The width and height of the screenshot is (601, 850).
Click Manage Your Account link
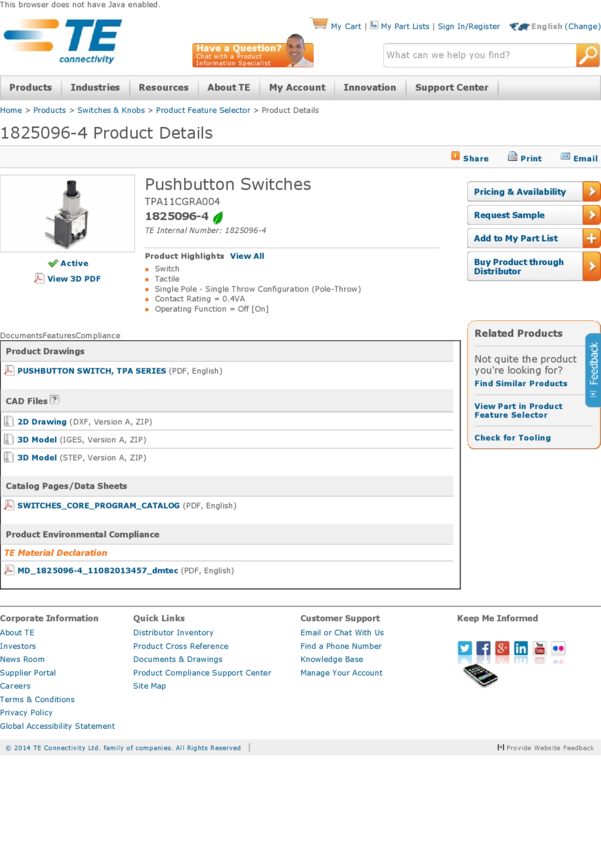pos(341,673)
